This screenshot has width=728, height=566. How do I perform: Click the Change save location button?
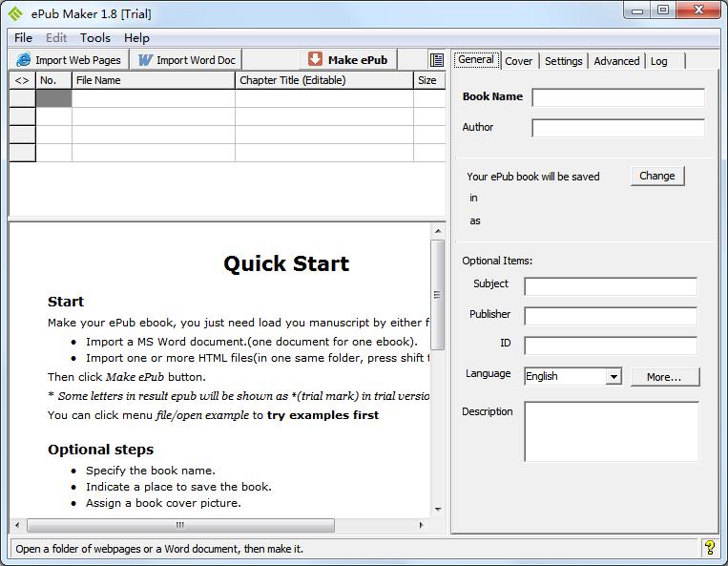[x=657, y=176]
